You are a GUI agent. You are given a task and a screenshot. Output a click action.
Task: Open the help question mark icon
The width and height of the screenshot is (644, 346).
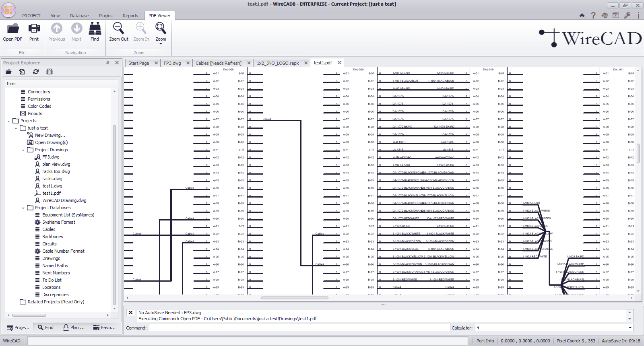593,15
